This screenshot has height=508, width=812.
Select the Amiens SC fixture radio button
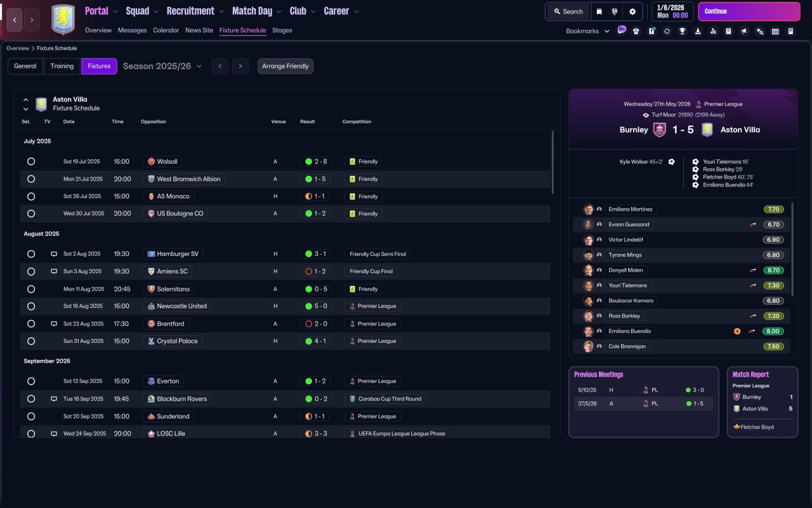click(31, 271)
